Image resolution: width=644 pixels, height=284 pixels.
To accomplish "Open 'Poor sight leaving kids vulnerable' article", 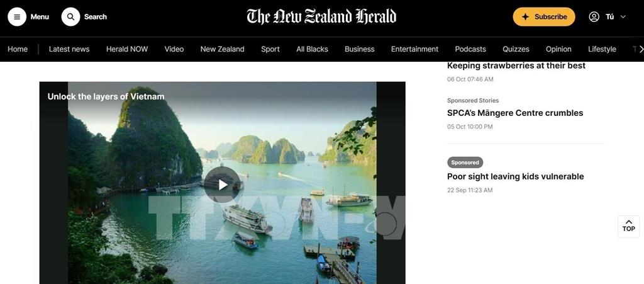I will [x=516, y=176].
